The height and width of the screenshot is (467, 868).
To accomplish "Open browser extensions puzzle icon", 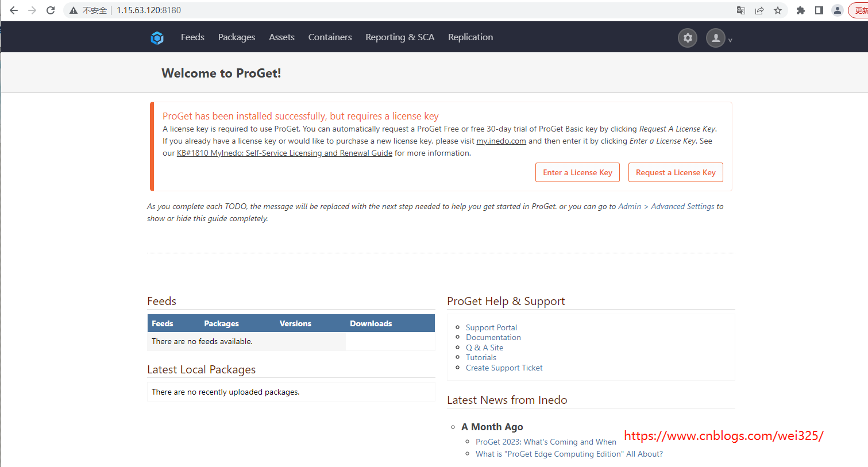I will click(x=801, y=10).
